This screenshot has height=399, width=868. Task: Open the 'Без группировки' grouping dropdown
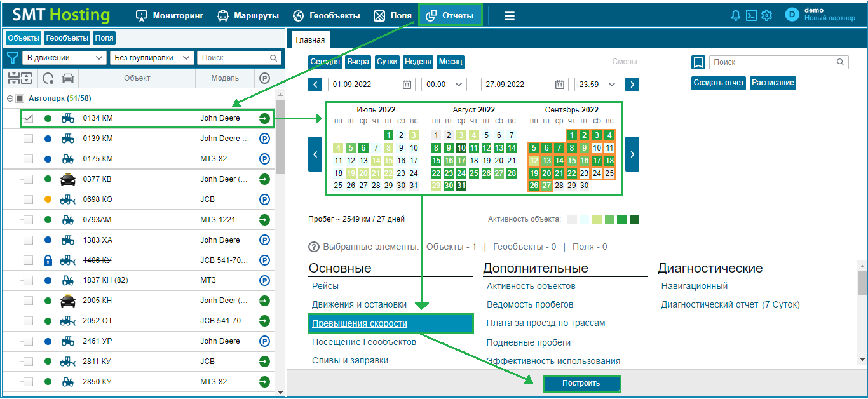pos(152,58)
